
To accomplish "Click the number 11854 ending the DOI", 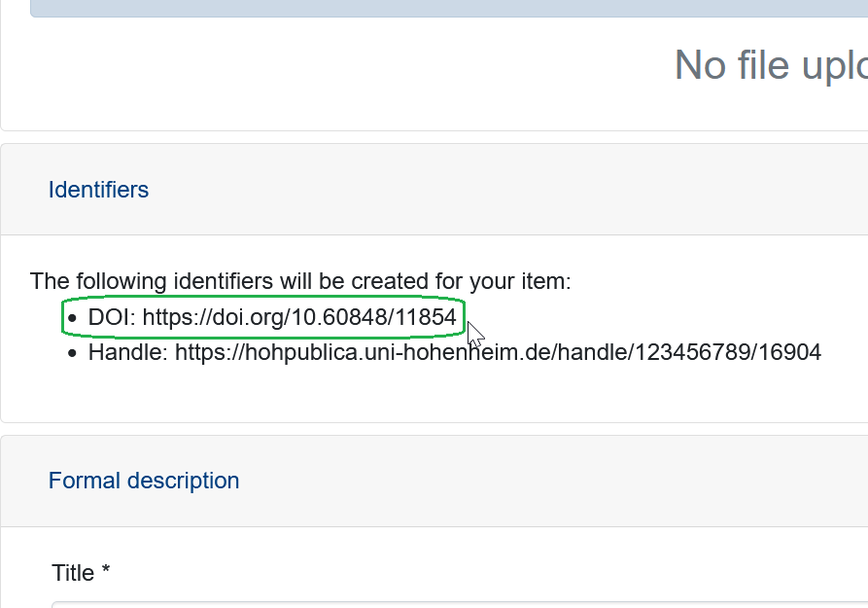I will click(x=424, y=317).
